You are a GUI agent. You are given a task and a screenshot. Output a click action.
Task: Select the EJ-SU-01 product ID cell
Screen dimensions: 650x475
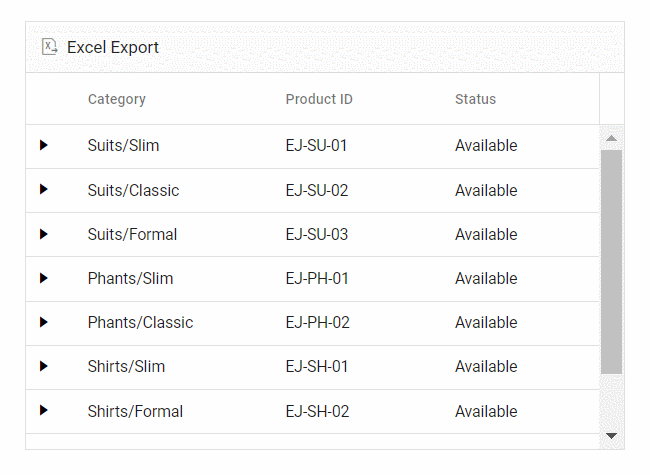(317, 146)
